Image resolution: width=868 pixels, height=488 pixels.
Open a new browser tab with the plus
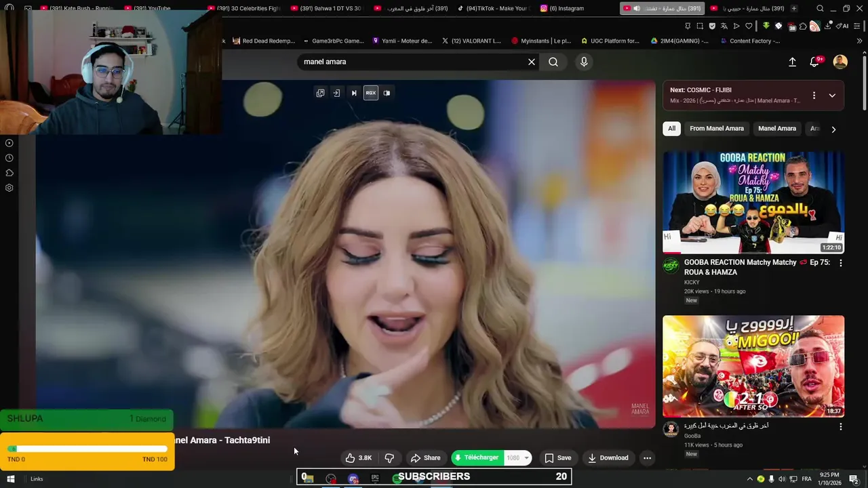click(x=794, y=8)
